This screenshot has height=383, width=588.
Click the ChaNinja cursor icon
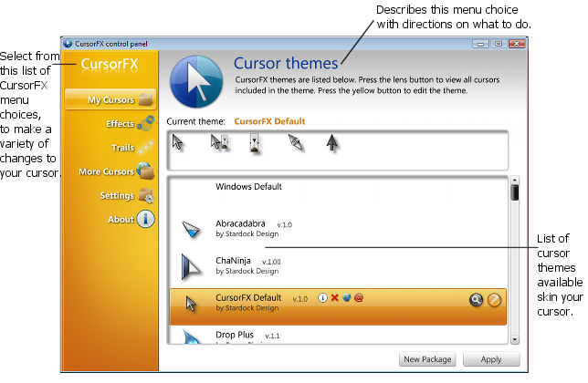click(x=191, y=267)
